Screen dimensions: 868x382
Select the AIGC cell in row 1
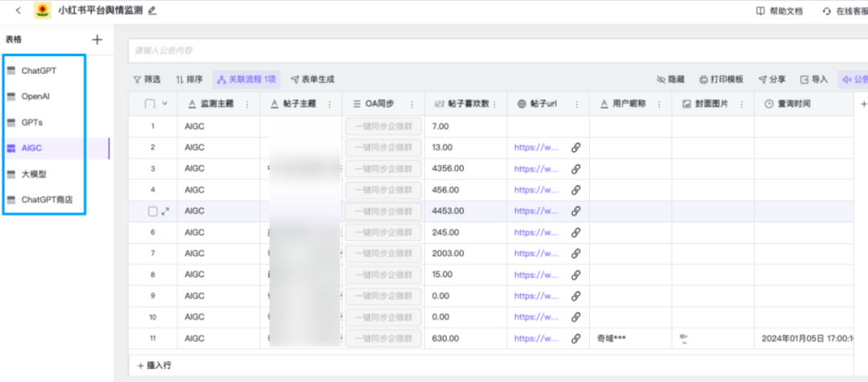coord(219,126)
